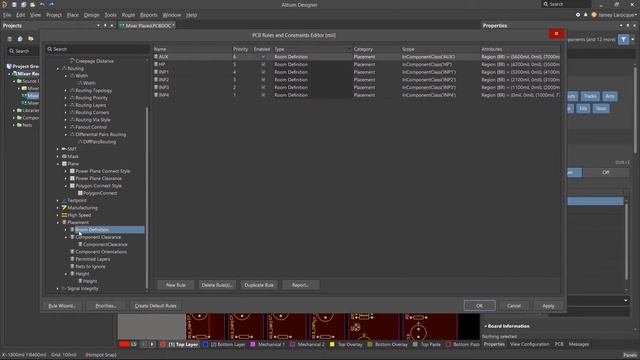Screen dimensions: 640x360
Task: Toggle the Arcs filter in Properties
Action: pos(610,96)
